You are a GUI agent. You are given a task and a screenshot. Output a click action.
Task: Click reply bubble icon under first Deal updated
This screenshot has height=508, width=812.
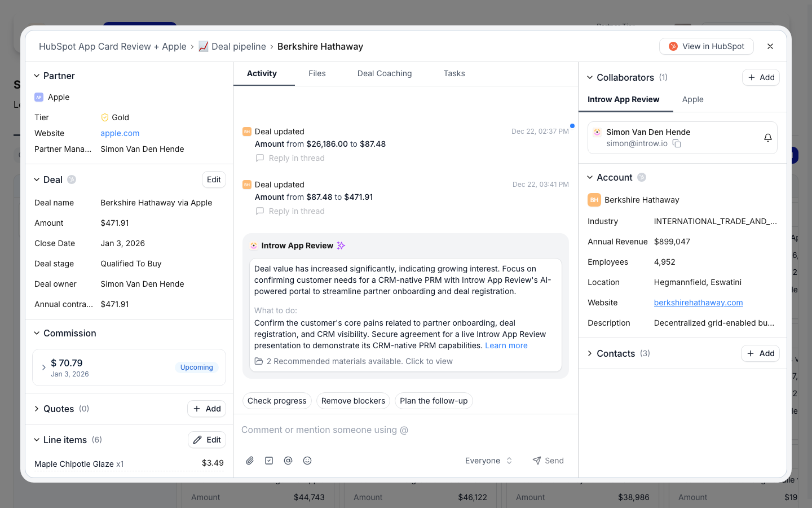[x=260, y=158]
